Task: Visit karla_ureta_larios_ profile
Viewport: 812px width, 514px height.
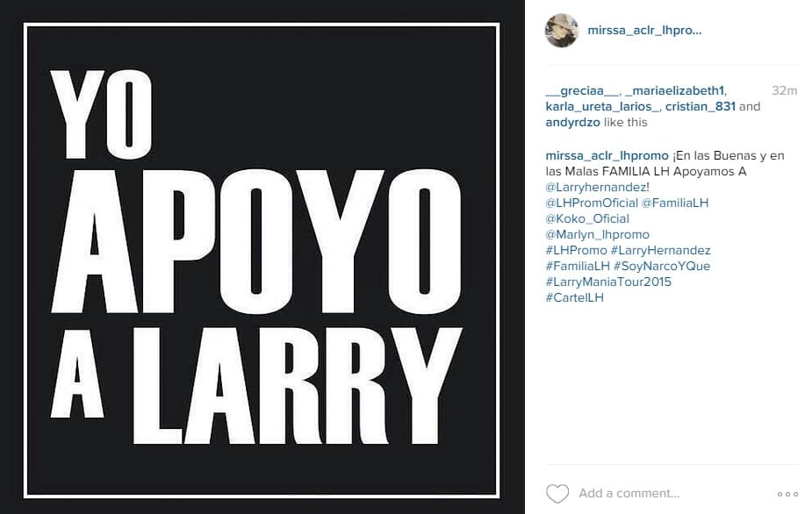Action: (x=602, y=107)
